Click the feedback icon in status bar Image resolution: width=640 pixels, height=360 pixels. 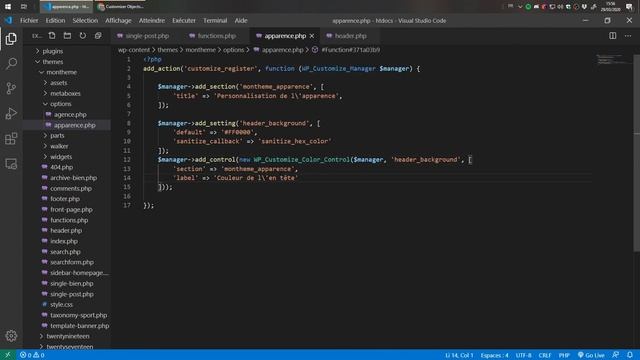(x=616, y=355)
